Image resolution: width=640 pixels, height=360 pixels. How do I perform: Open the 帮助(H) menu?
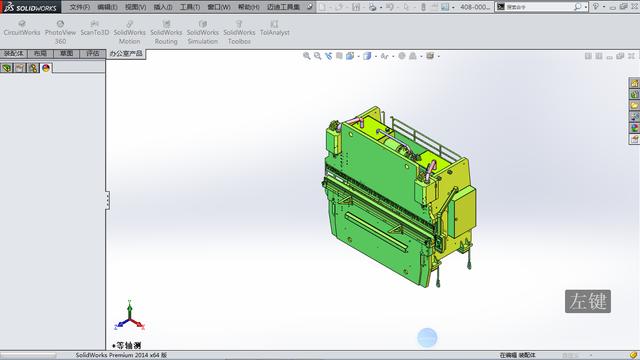249,7
